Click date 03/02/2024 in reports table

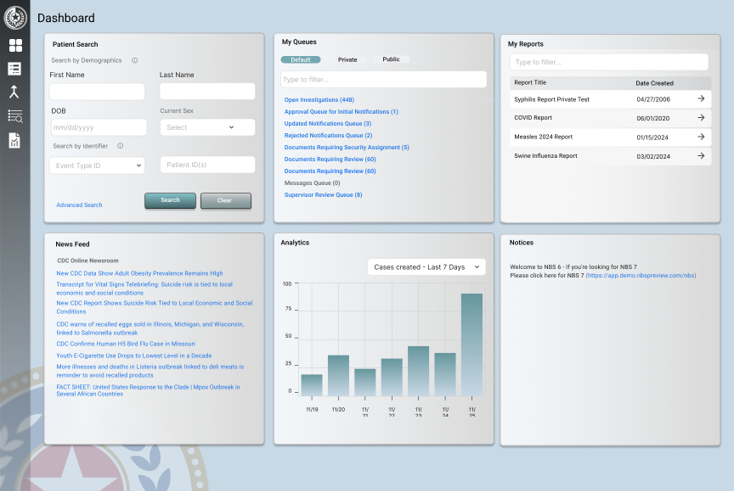[653, 156]
